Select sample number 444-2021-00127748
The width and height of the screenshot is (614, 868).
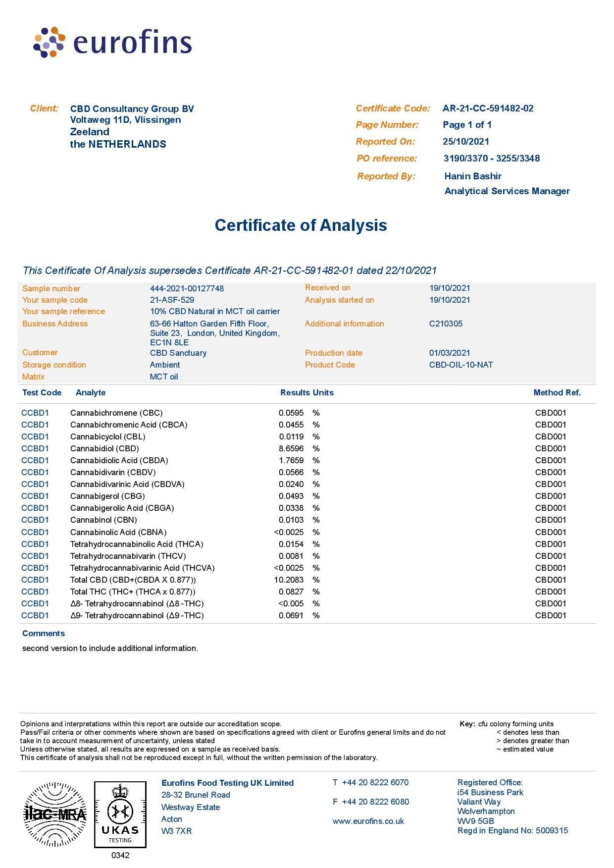pos(187,288)
